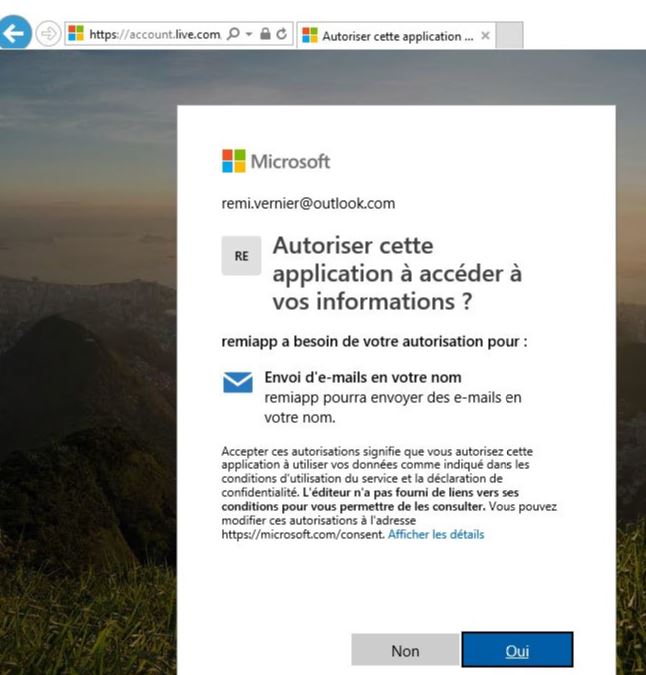This screenshot has height=675, width=646.
Task: Close the 'Autoriser cette application' tab
Action: click(x=485, y=36)
